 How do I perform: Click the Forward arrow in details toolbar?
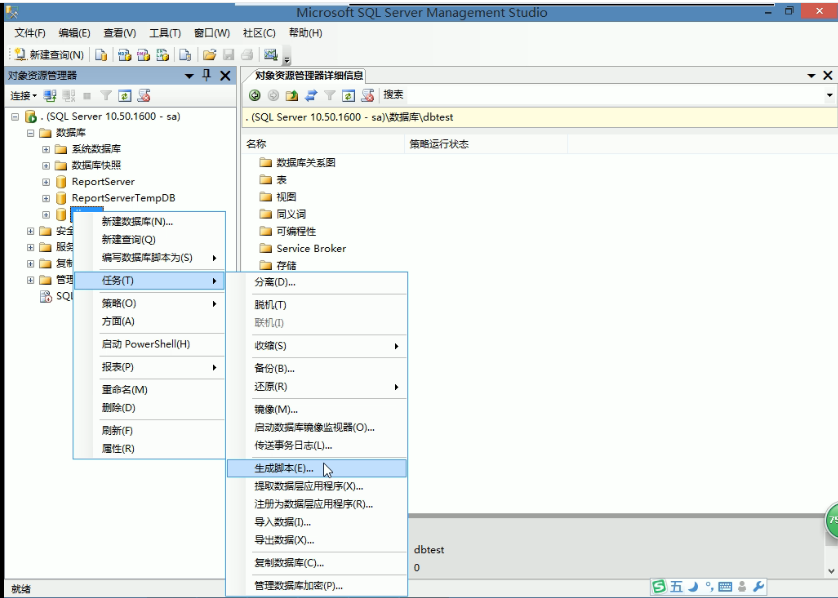[273, 95]
